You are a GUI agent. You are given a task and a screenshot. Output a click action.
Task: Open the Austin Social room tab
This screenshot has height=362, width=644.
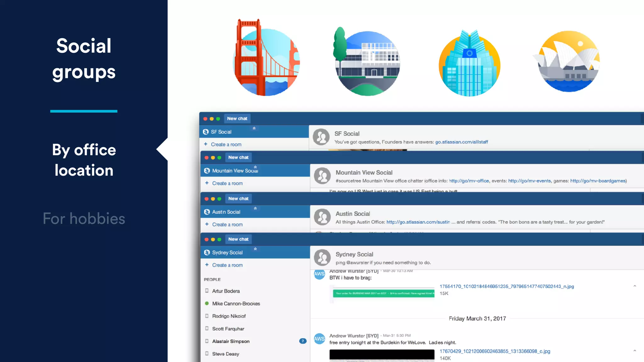click(226, 212)
